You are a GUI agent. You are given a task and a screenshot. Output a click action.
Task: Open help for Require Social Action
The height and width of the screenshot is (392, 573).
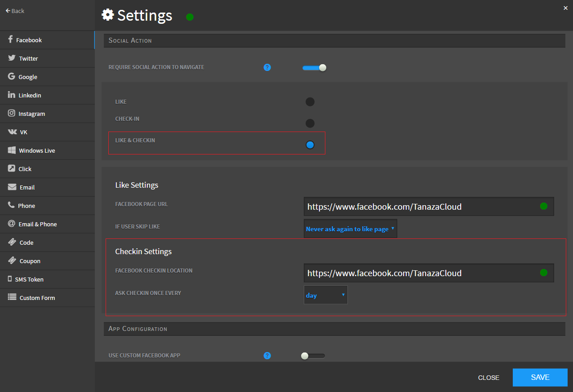tap(267, 67)
